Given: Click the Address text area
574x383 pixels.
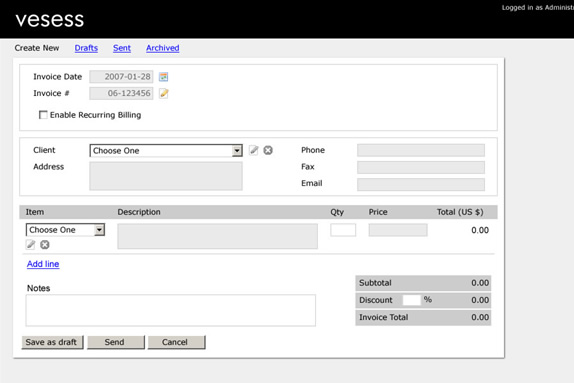Looking at the screenshot, I should click(x=166, y=176).
